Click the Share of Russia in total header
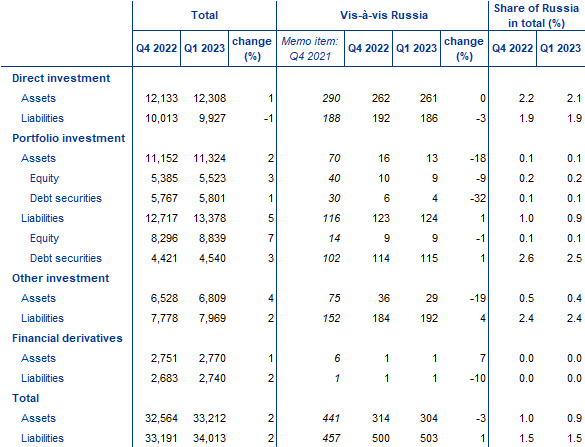The height and width of the screenshot is (447, 585). [x=536, y=16]
